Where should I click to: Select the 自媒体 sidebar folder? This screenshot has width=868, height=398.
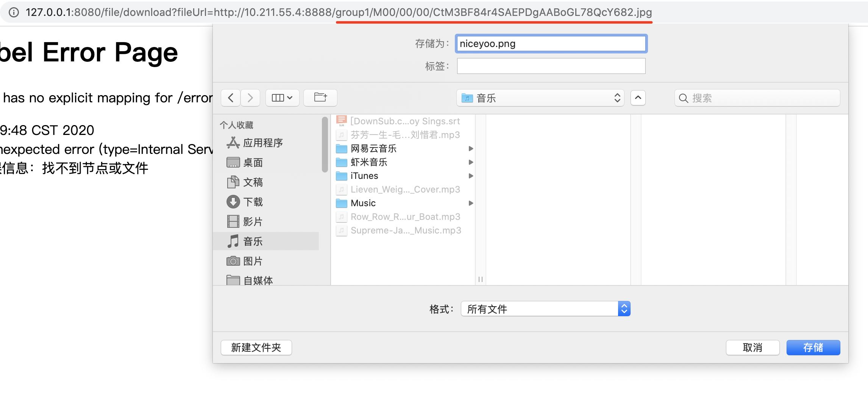point(258,280)
